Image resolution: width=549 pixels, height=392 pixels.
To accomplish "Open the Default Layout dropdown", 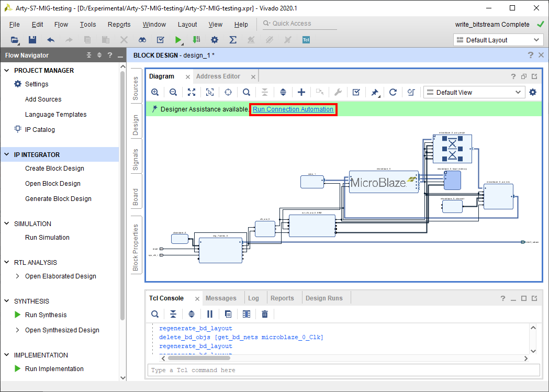I will click(x=498, y=40).
